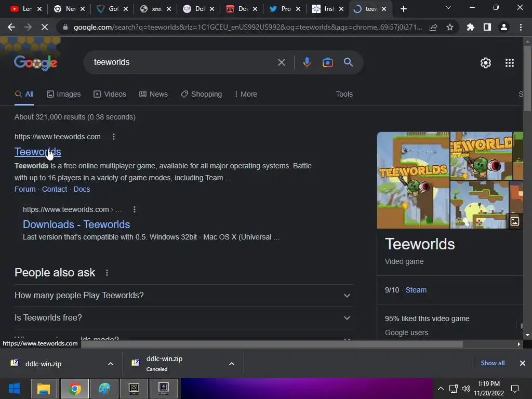
Task: Clear the search box with X
Action: [x=282, y=62]
